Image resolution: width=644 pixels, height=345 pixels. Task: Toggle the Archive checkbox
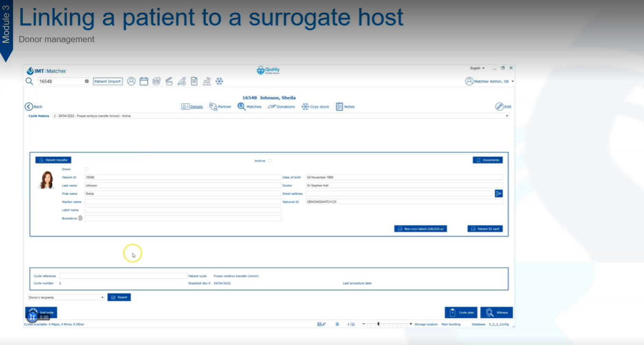[270, 161]
